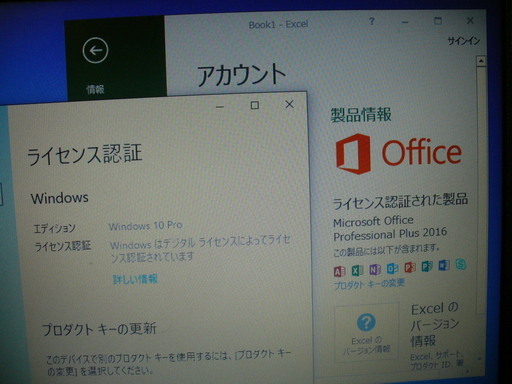Click the エディション label

pyautogui.click(x=55, y=228)
